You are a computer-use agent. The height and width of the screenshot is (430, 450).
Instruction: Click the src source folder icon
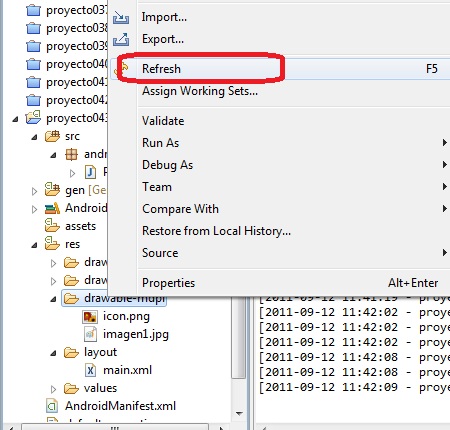point(52,136)
